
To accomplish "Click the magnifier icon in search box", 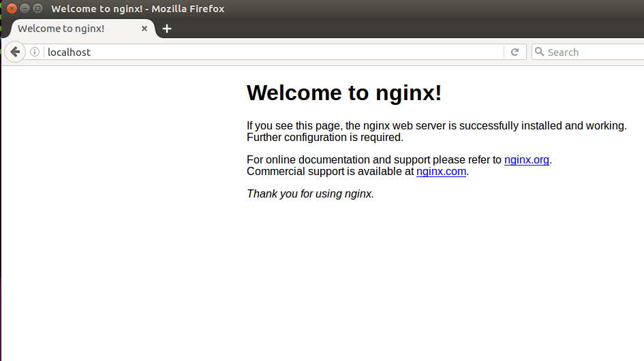I will [540, 52].
